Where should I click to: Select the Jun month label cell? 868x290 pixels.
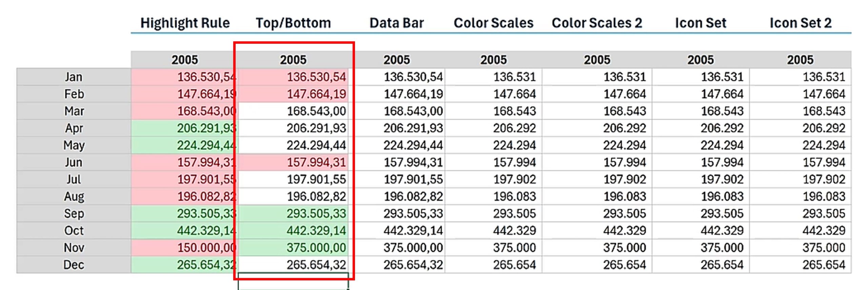pos(74,162)
